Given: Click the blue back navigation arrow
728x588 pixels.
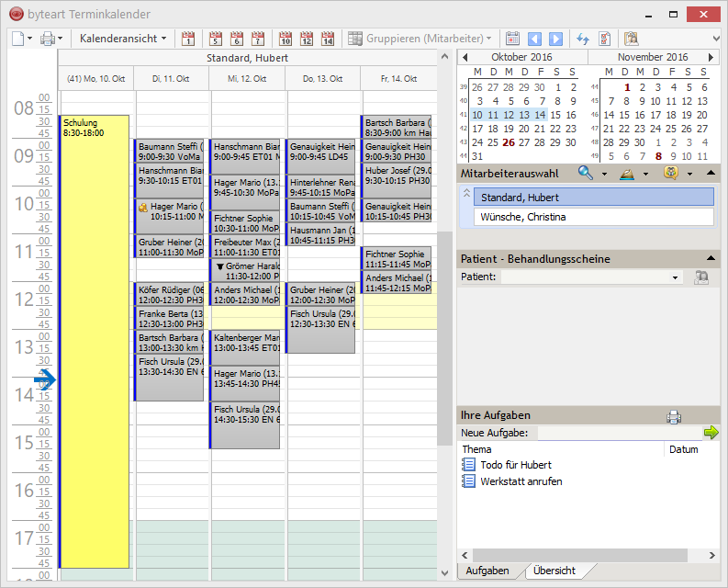Looking at the screenshot, I should coord(535,39).
